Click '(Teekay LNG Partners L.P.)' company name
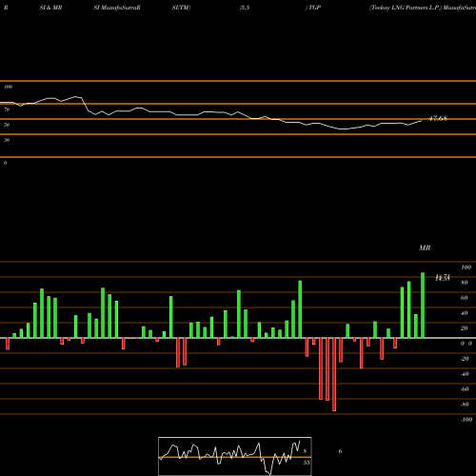Screen dimensions: 476x476 [x=406, y=8]
